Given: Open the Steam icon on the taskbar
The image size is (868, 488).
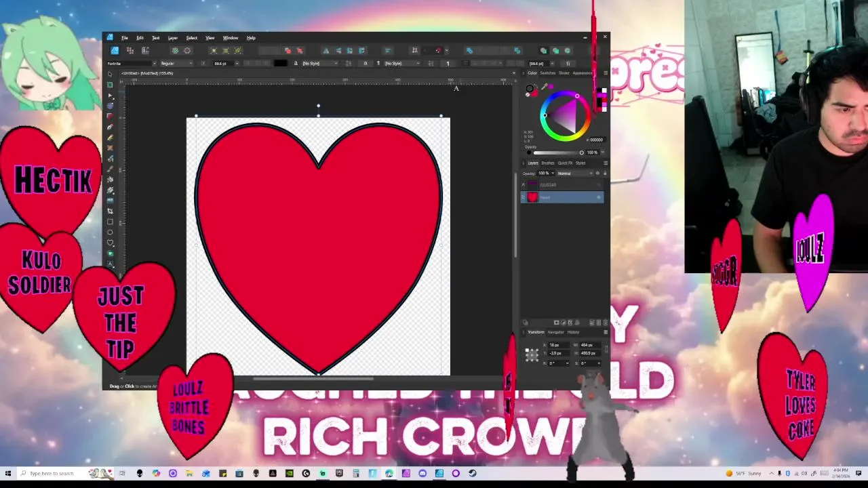Looking at the screenshot, I should click(x=473, y=473).
